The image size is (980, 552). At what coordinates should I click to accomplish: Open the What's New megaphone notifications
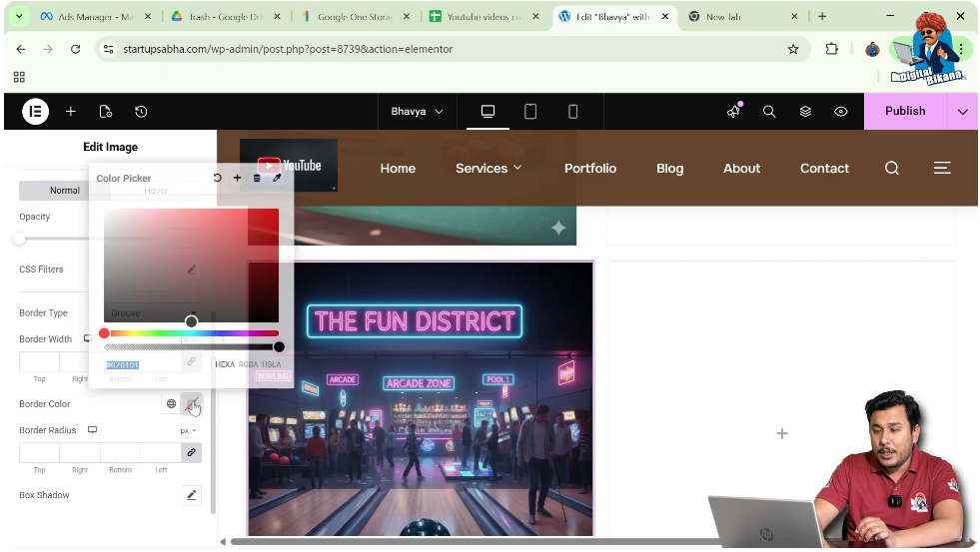tap(733, 112)
